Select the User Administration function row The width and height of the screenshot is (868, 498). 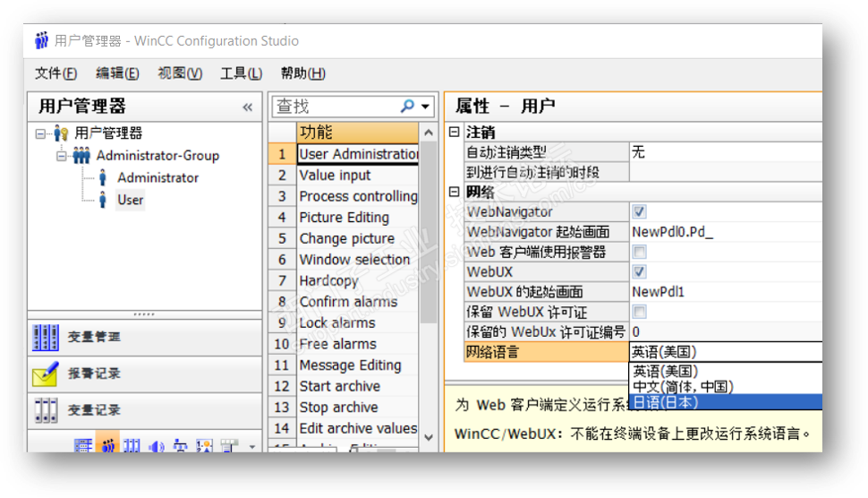(358, 154)
